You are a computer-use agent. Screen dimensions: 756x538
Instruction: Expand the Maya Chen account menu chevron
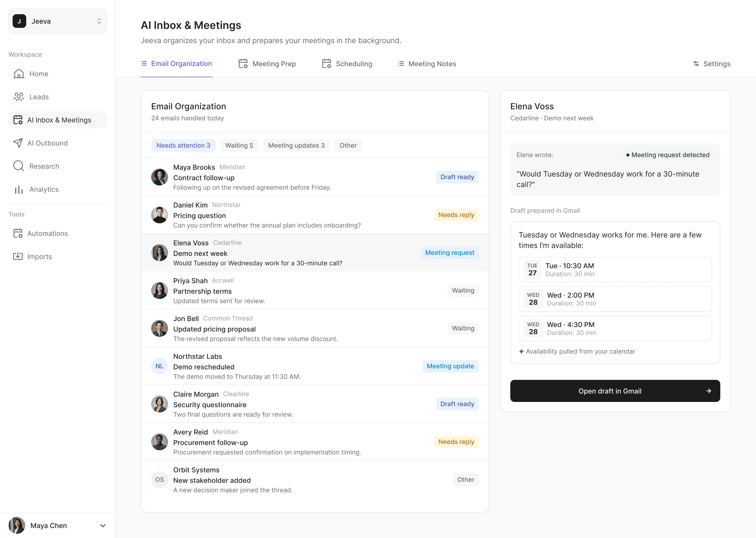click(103, 526)
